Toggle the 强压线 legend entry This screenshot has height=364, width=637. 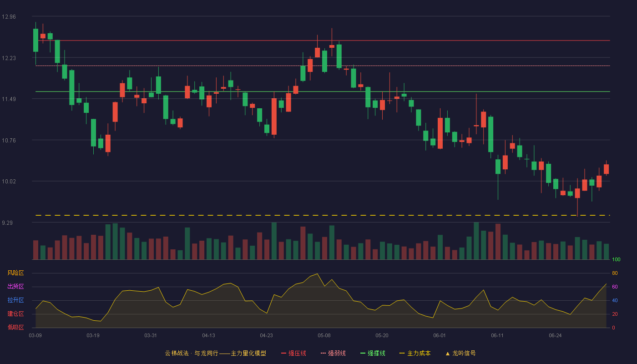(293, 353)
